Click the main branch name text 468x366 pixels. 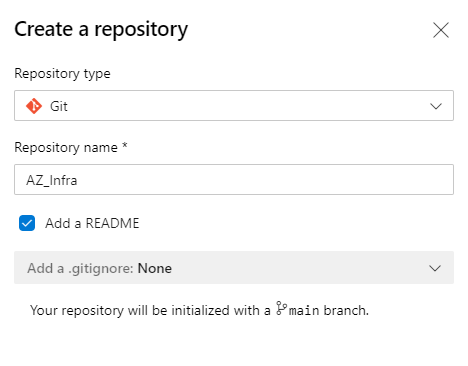(x=304, y=310)
